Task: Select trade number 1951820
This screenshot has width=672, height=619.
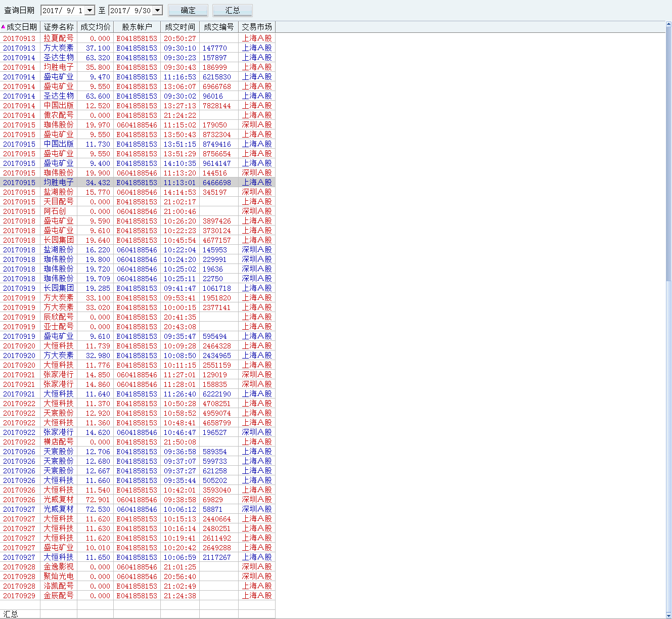Action: point(217,298)
